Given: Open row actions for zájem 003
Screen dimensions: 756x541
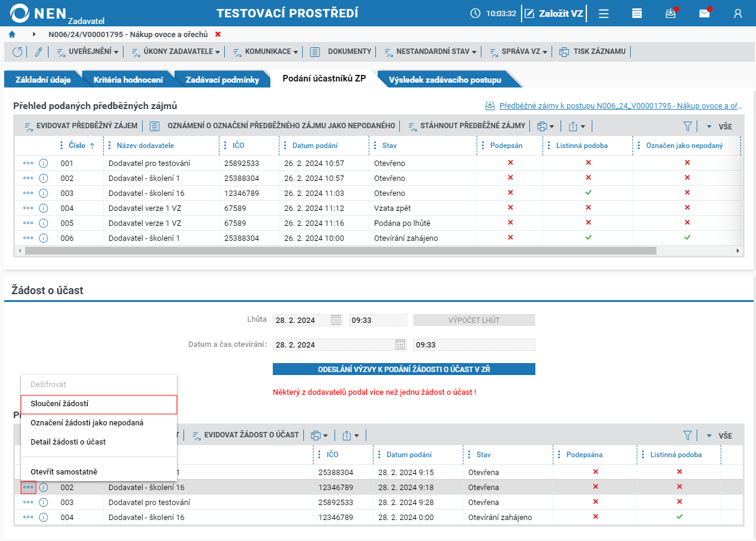Looking at the screenshot, I should pos(28,193).
